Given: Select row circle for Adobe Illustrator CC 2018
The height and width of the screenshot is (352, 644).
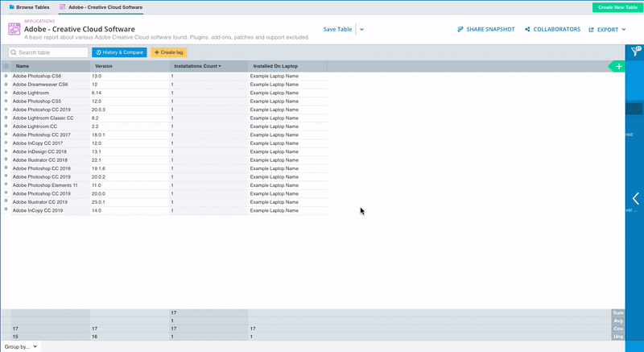Looking at the screenshot, I should pos(6,159).
